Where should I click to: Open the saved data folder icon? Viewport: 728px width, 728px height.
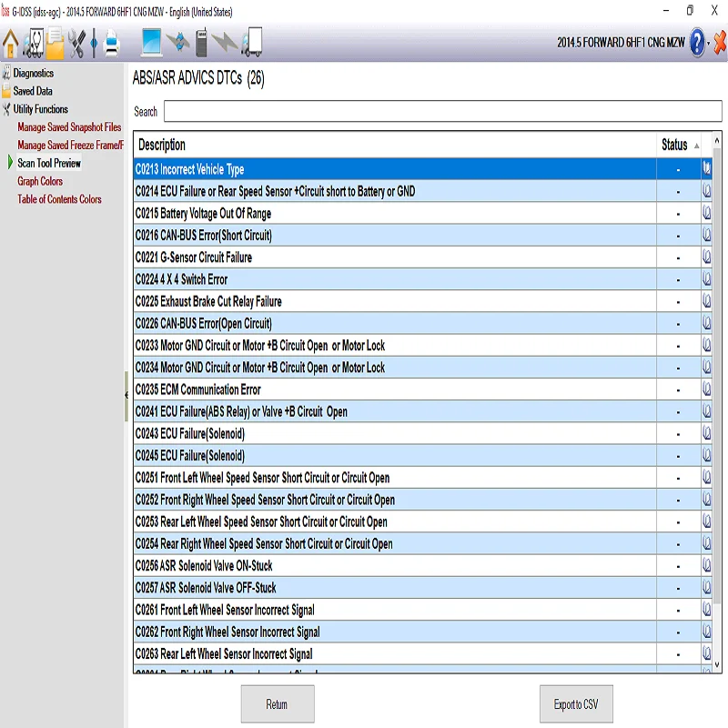(x=55, y=43)
